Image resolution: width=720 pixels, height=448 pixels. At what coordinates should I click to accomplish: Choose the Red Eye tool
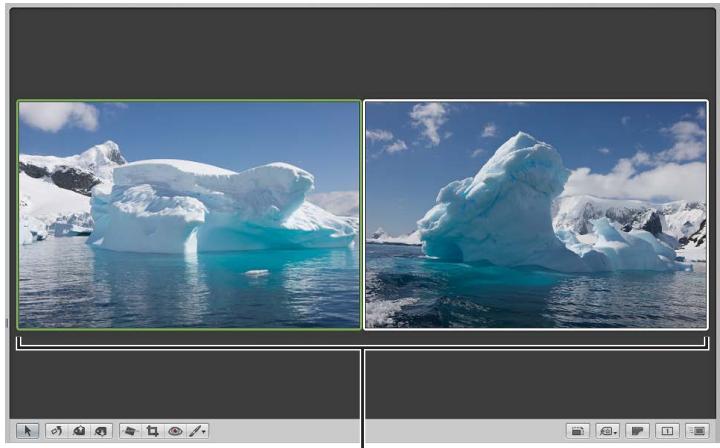click(x=175, y=431)
